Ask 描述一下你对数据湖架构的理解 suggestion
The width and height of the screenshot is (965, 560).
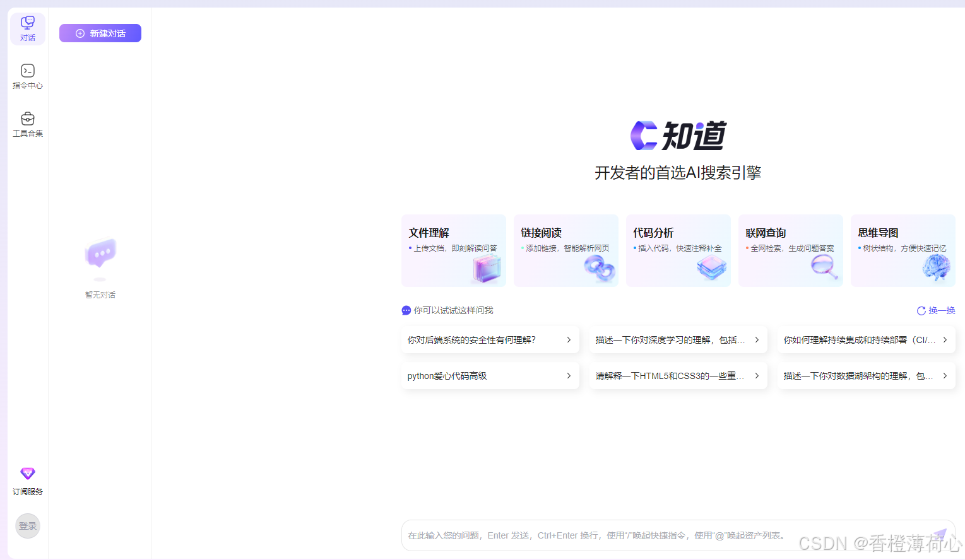tap(867, 376)
